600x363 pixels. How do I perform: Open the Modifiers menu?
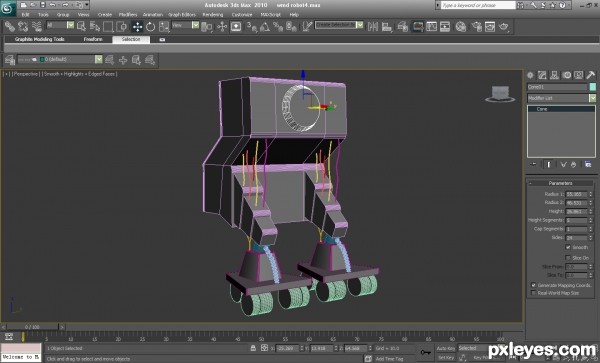tap(128, 15)
